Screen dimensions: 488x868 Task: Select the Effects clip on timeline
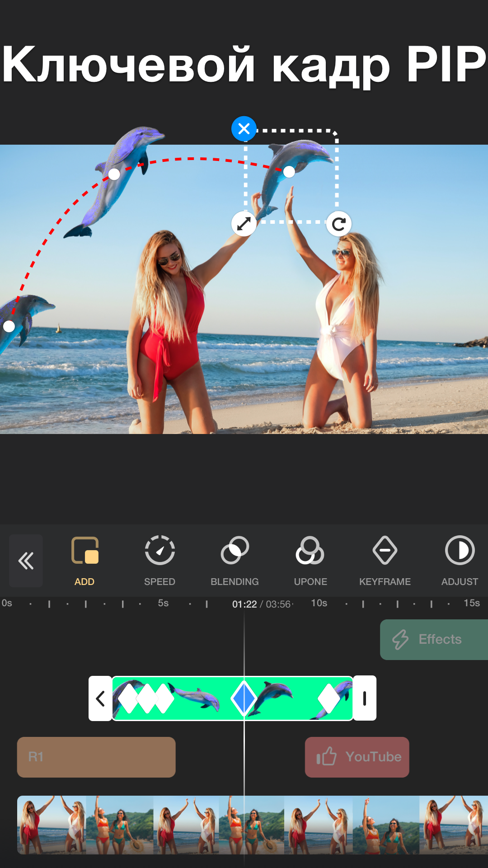point(434,640)
